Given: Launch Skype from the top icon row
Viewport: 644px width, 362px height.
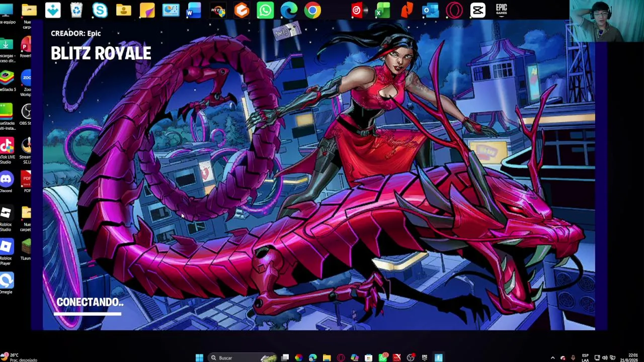Looking at the screenshot, I should [x=100, y=10].
